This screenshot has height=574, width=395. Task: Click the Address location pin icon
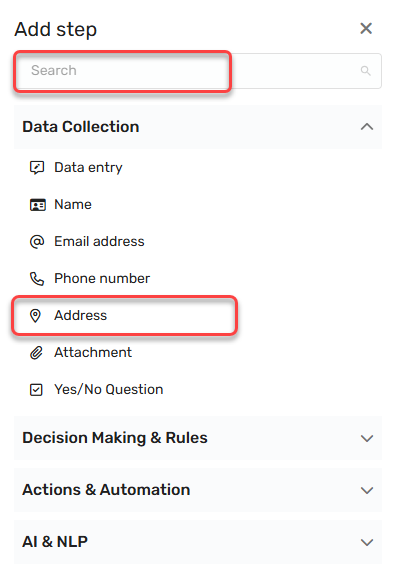(35, 316)
